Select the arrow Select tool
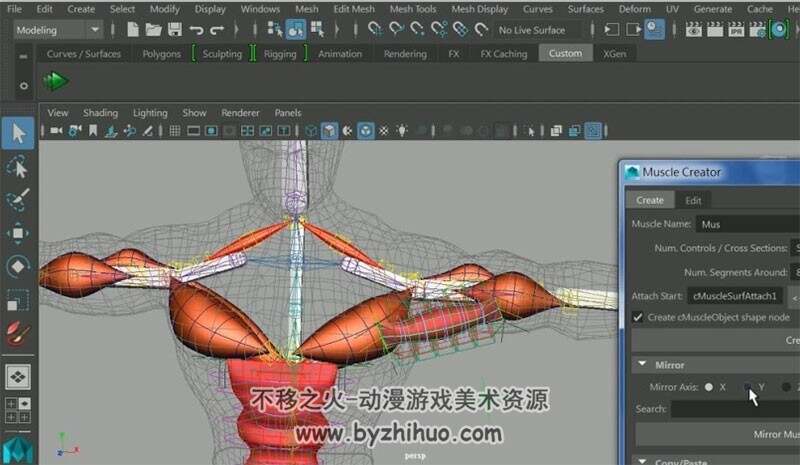 18,133
